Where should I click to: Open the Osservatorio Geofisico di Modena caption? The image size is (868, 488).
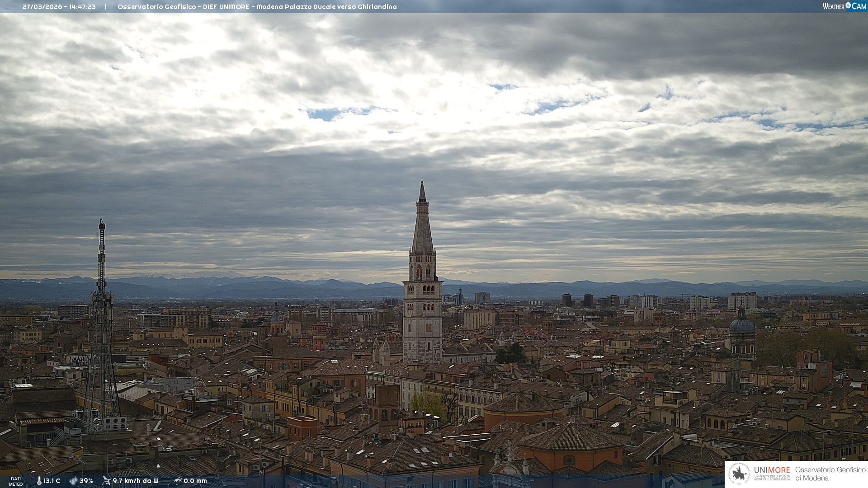830,474
